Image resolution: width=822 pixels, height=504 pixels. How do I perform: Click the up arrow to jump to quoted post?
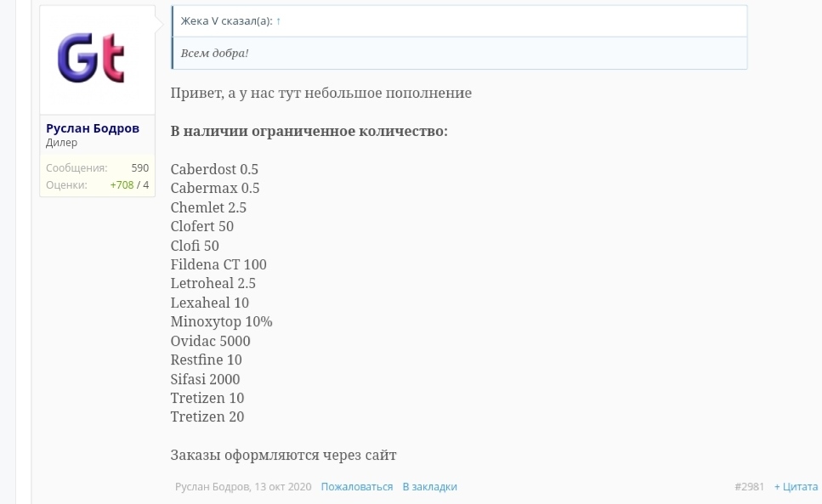tap(277, 20)
